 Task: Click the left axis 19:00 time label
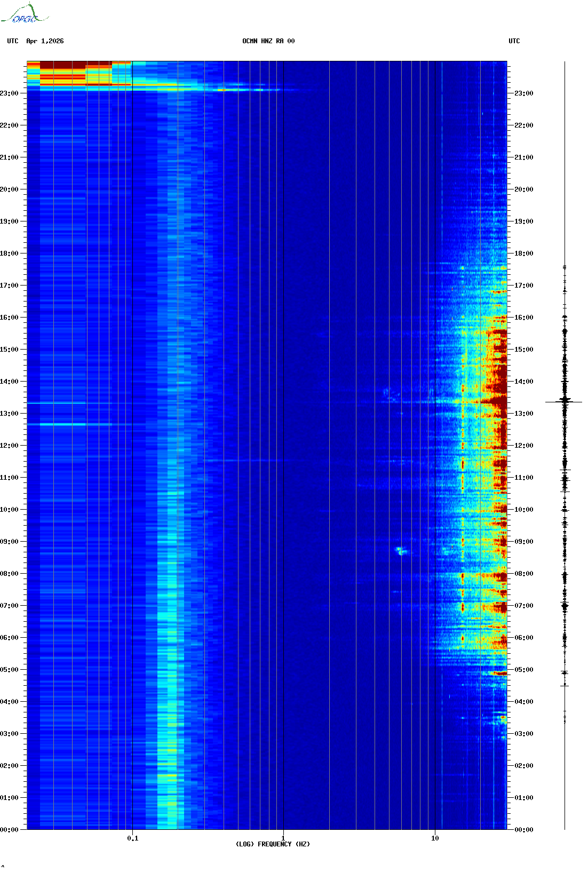tap(9, 221)
